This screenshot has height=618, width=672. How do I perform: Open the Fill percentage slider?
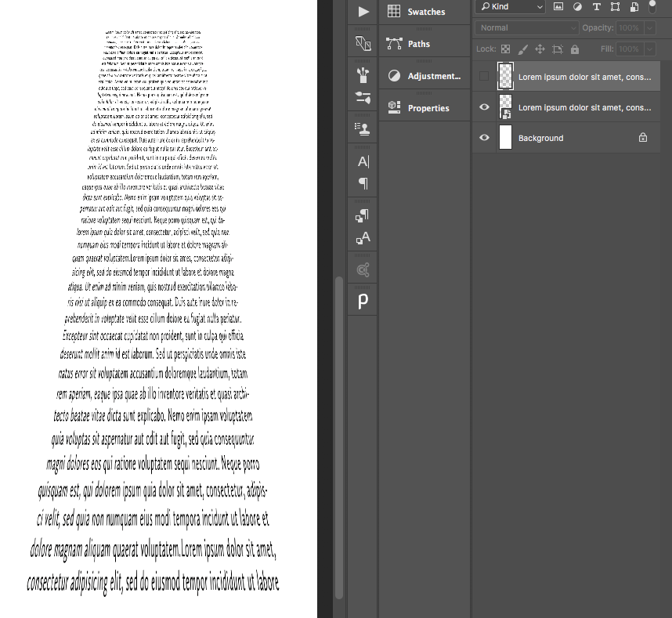pyautogui.click(x=649, y=49)
